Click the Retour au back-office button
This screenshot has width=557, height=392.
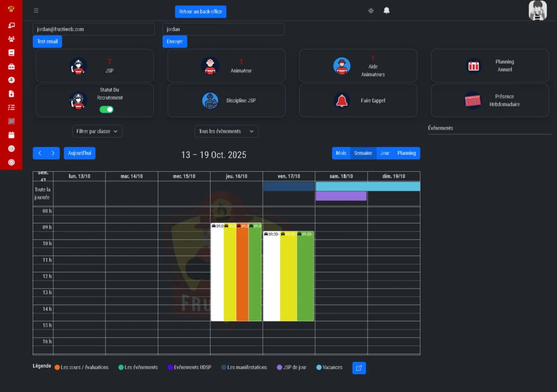point(201,12)
